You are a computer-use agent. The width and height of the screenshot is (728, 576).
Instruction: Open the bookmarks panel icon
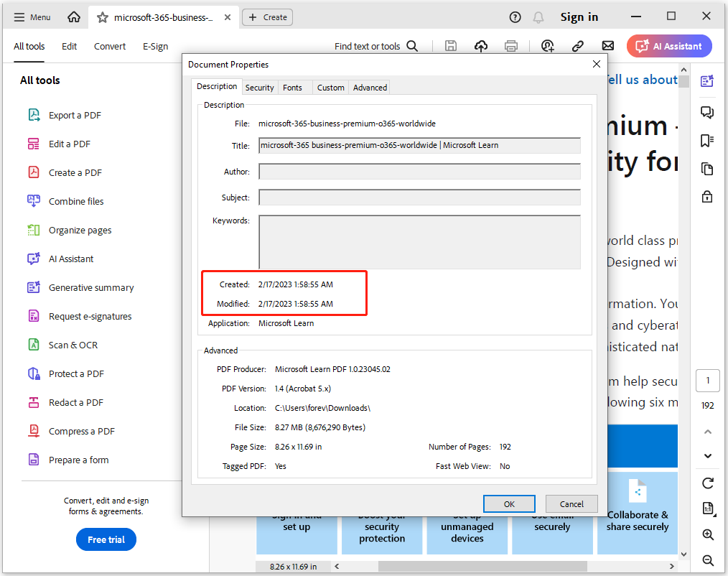707,140
